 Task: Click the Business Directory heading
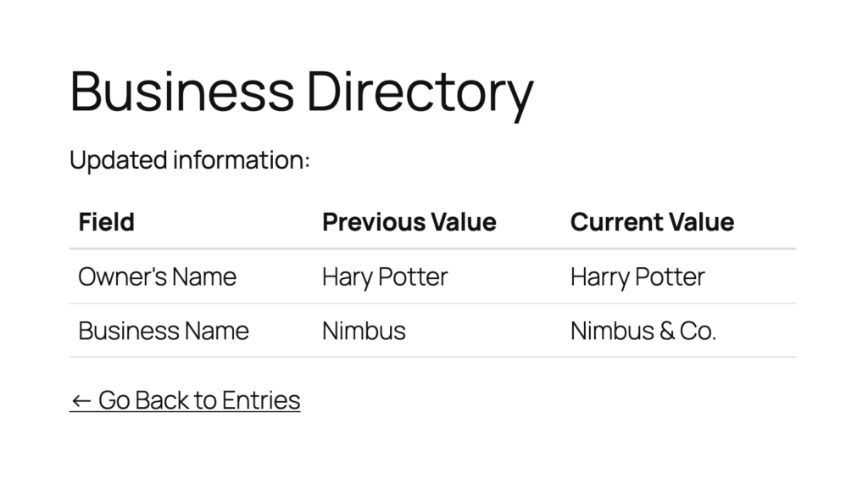tap(301, 92)
